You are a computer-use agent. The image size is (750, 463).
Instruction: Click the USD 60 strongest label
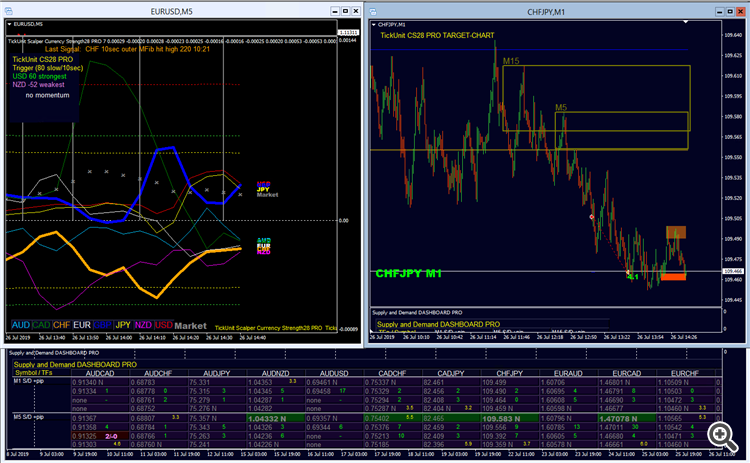coord(39,76)
